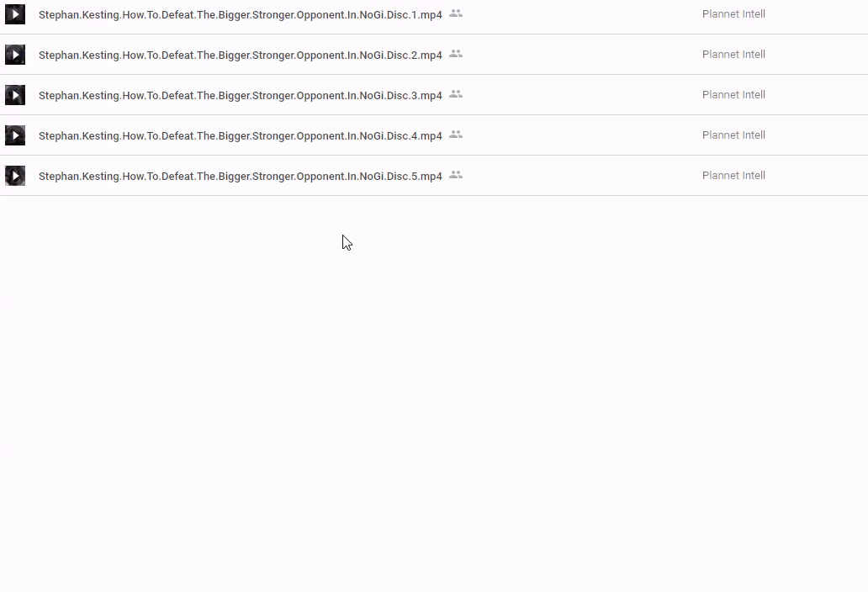This screenshot has height=592, width=868.
Task: Click the video icon for Disc.2.mp4
Action: coord(15,55)
